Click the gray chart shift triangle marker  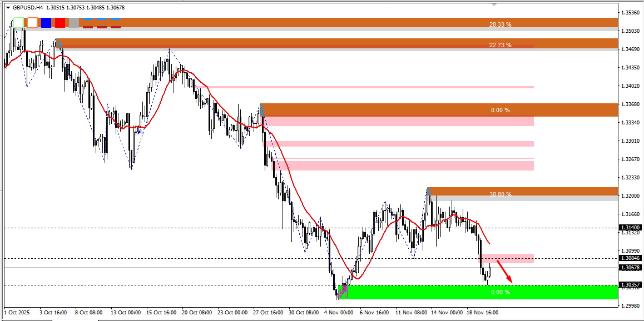pos(494,4)
